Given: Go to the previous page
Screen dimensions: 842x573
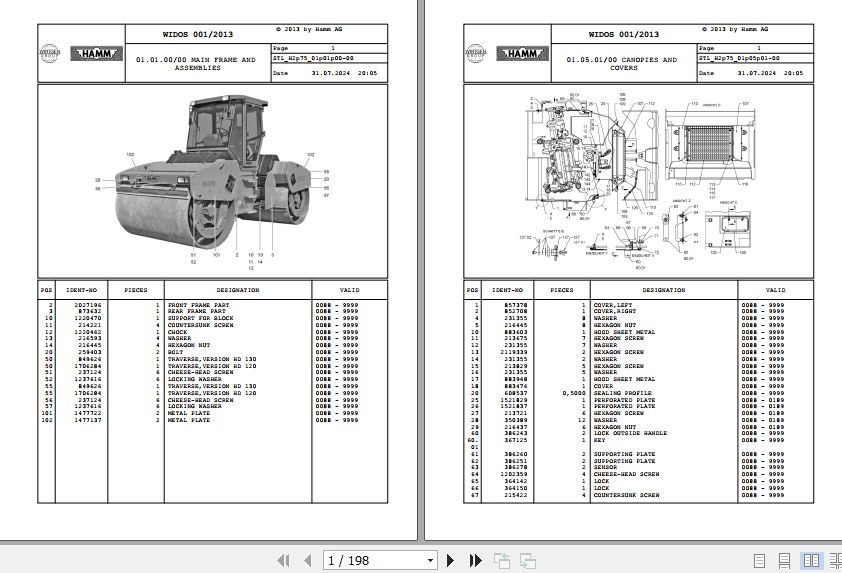Looking at the screenshot, I should point(309,561).
